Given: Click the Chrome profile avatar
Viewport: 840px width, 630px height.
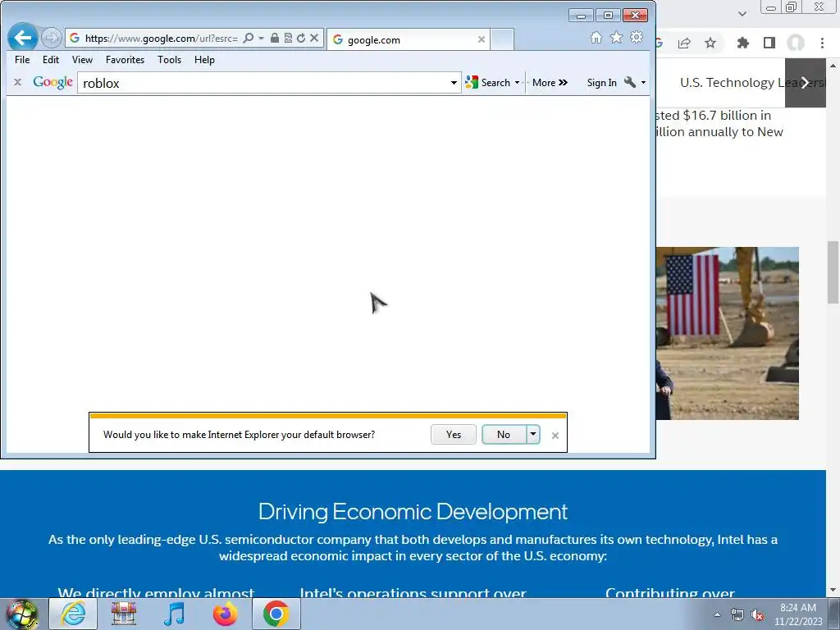Looking at the screenshot, I should click(796, 43).
